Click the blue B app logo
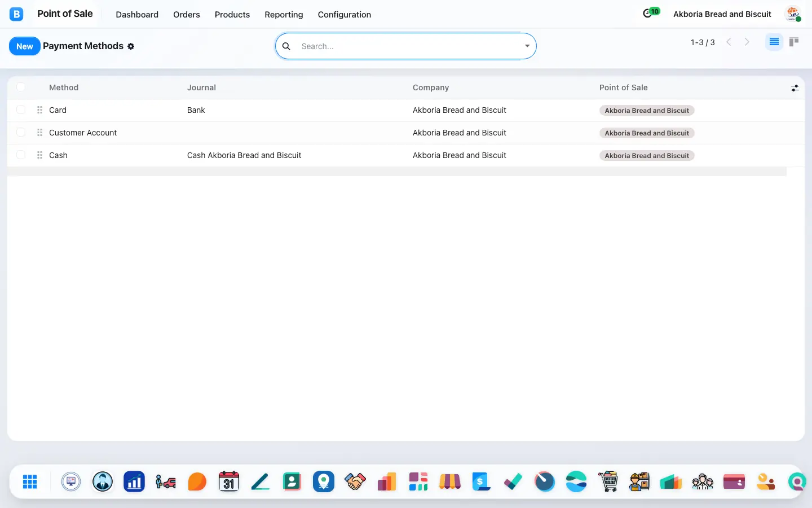Screen dimensions: 812x508 tap(16, 14)
